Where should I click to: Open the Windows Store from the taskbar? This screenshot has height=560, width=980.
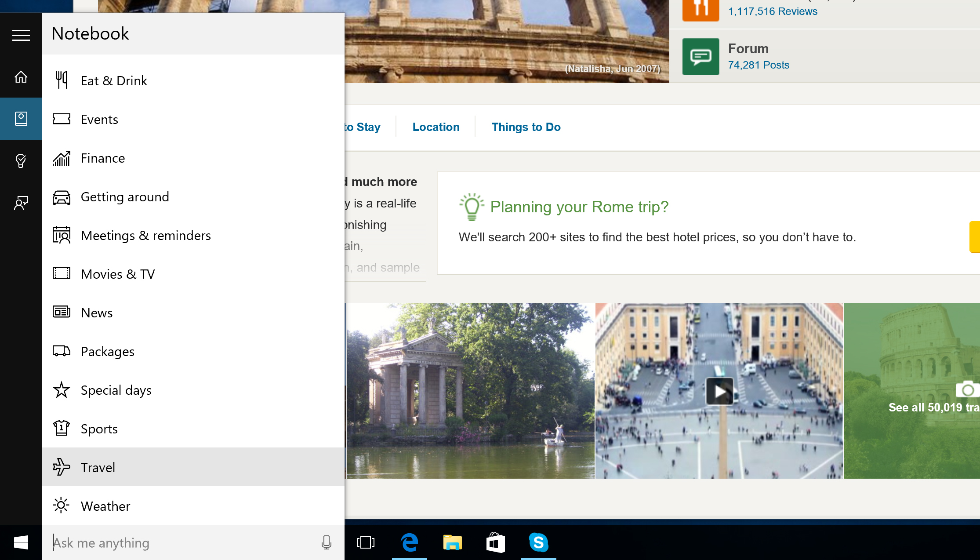496,542
